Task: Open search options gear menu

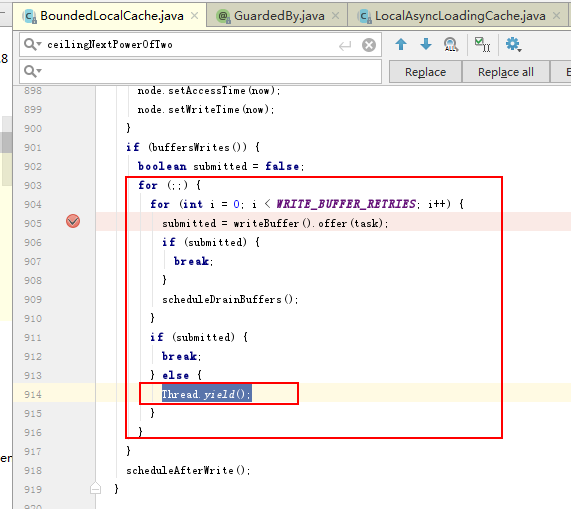Action: (513, 44)
